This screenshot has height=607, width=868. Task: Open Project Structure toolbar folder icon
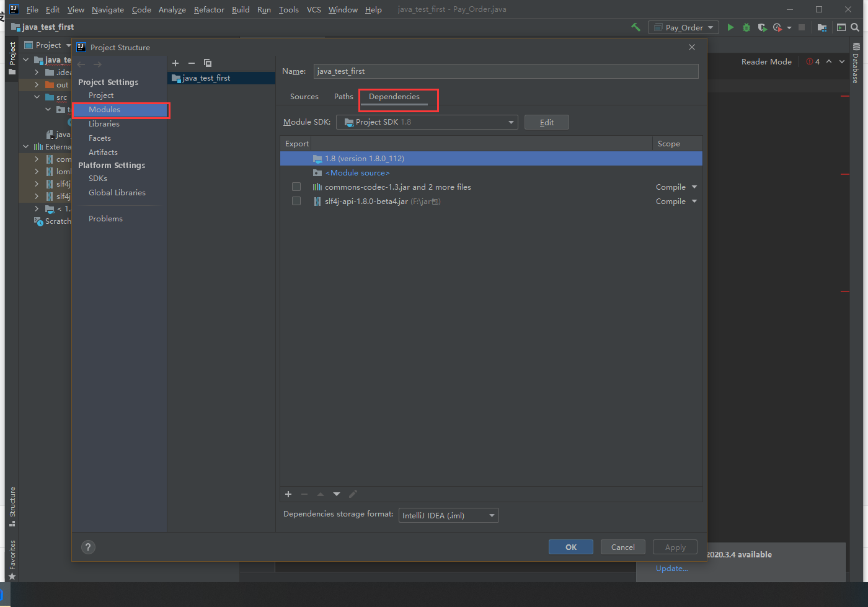[821, 27]
